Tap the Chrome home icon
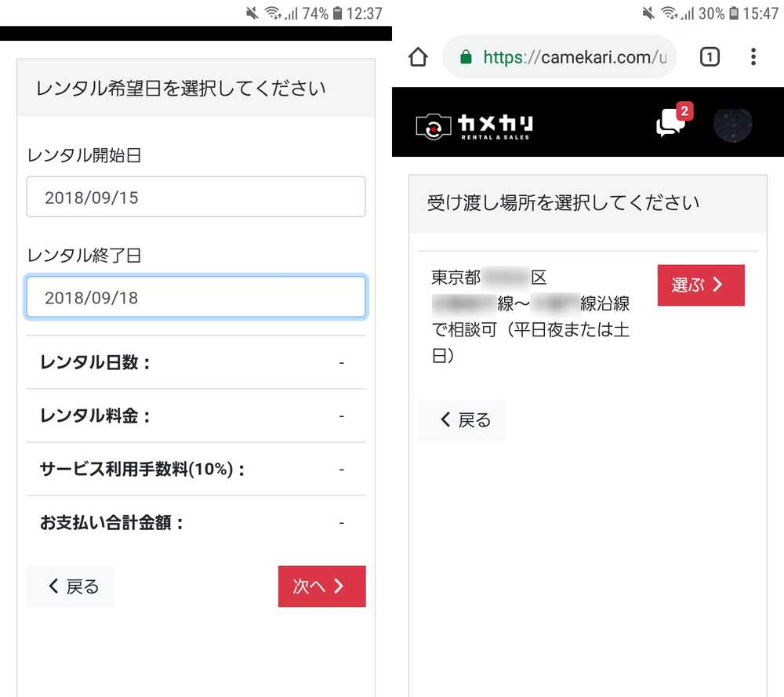Viewport: 784px width, 697px height. [418, 57]
